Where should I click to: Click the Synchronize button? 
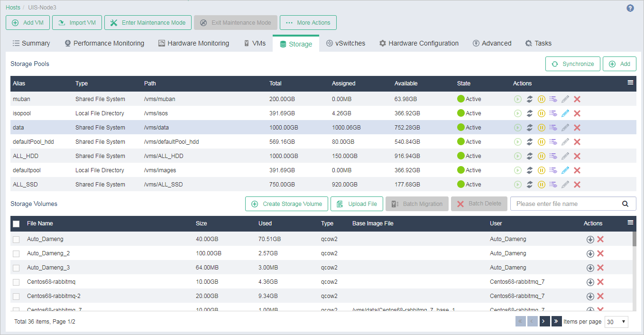pyautogui.click(x=573, y=64)
